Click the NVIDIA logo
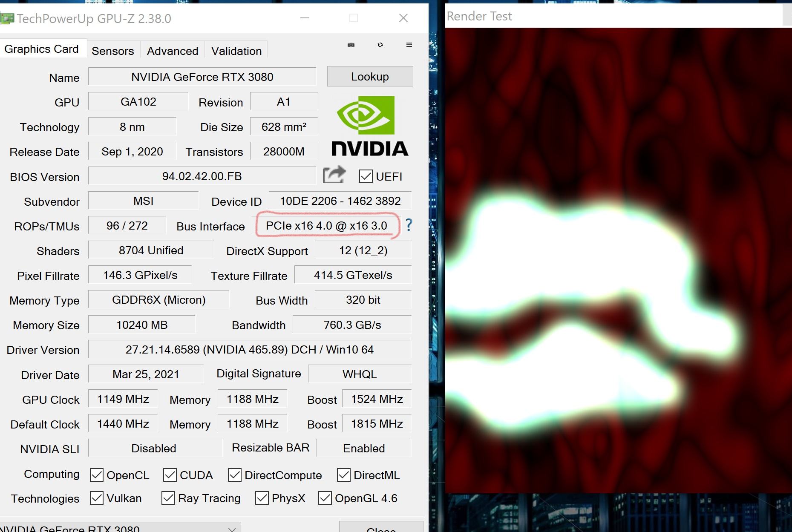This screenshot has width=792, height=532. click(369, 127)
